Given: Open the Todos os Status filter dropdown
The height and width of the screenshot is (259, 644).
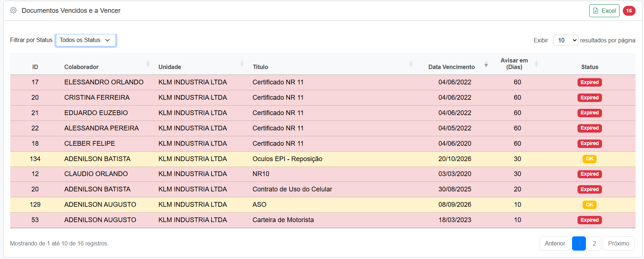Looking at the screenshot, I should tap(85, 40).
